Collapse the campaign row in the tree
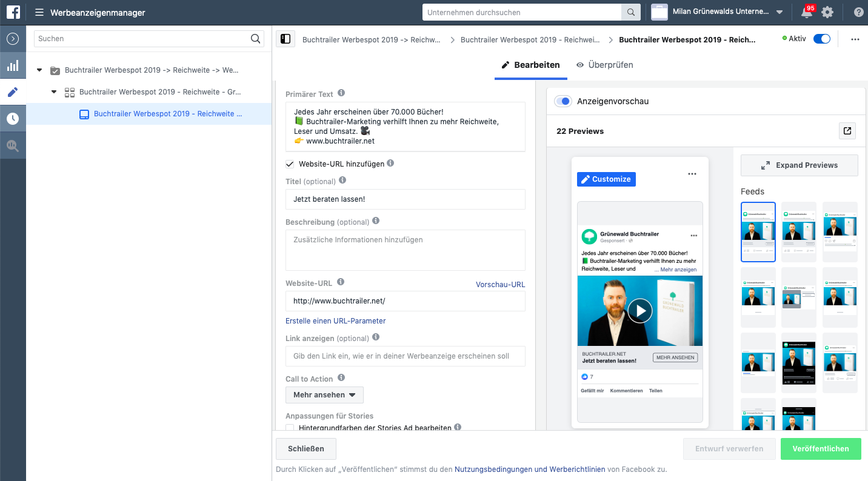 [39, 70]
